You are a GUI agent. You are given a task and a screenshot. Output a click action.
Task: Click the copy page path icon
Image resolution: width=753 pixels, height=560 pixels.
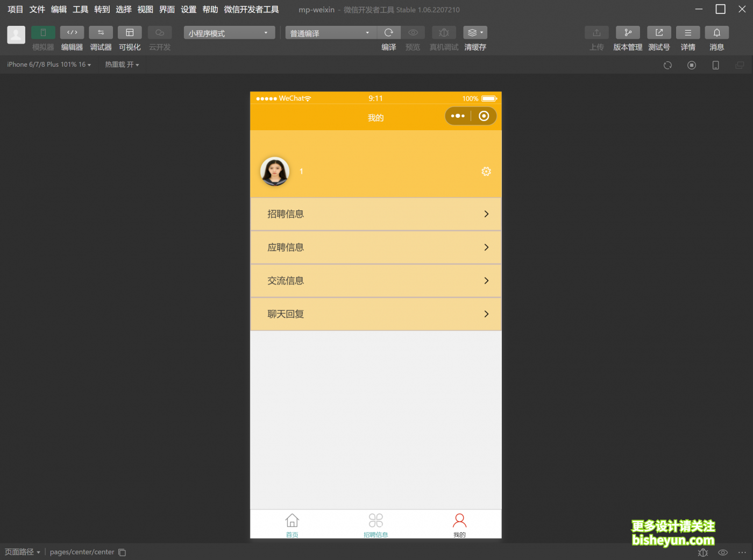click(122, 552)
